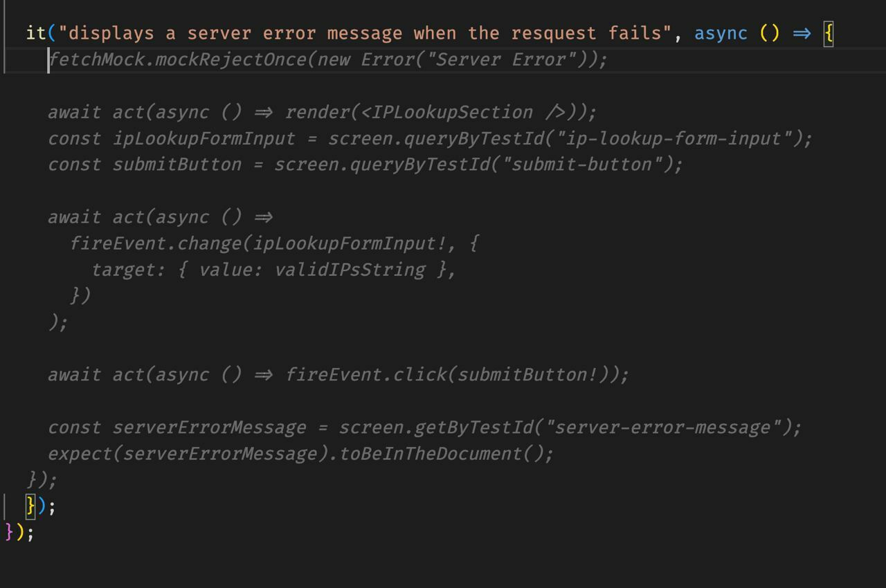Click the pink closing brace on last line
The width and height of the screenshot is (886, 588).
10,532
